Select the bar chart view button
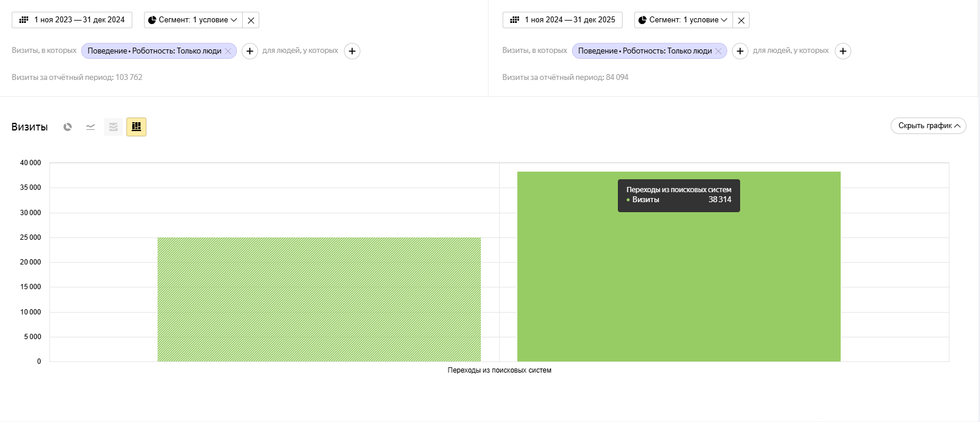Image resolution: width=980 pixels, height=422 pixels. coord(136,127)
